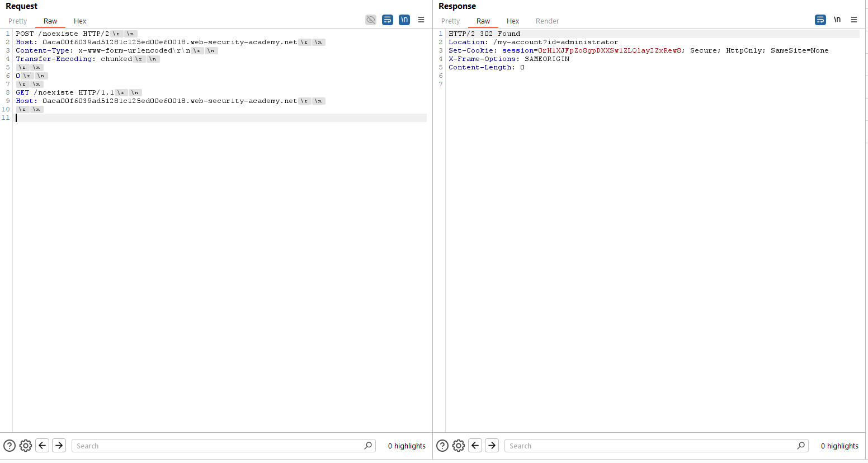The height and width of the screenshot is (463, 868).
Task: Switch Request view to Pretty tab
Action: [17, 21]
